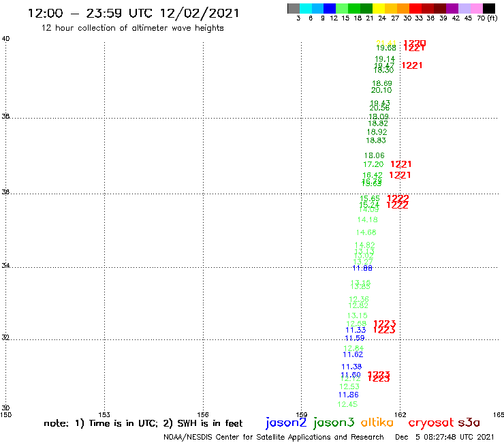Screen dimensions: 504x443
Task: Click the pink swatch before the black one
Action: pos(477,8)
